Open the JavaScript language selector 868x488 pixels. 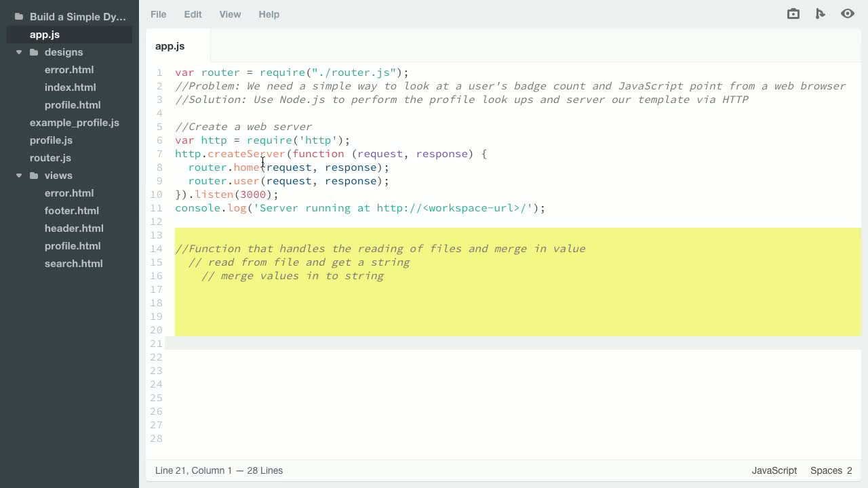coord(774,470)
